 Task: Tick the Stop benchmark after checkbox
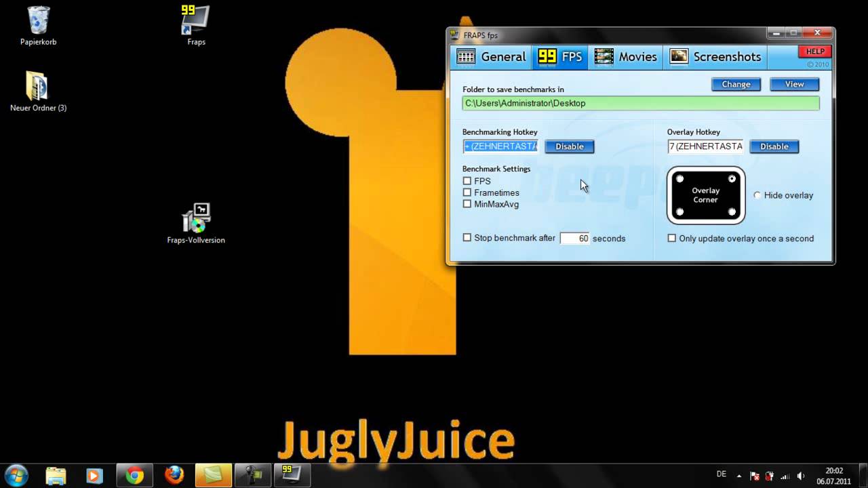click(x=467, y=238)
